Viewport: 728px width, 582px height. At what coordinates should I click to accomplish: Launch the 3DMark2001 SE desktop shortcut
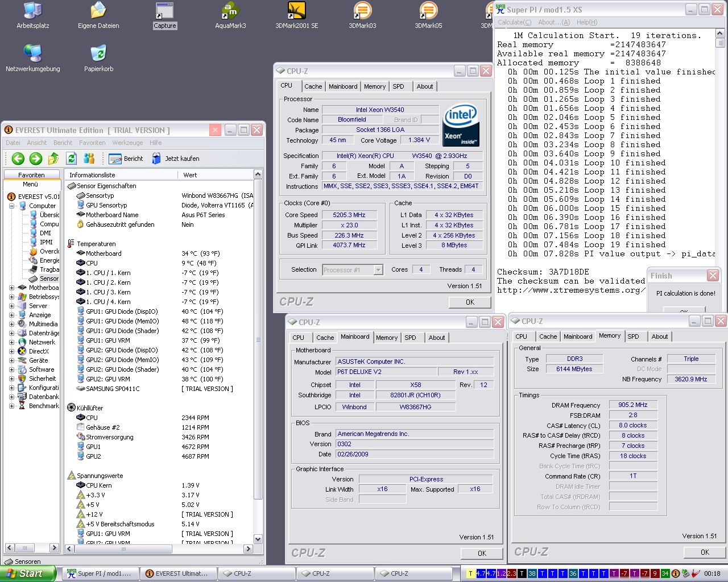point(297,16)
